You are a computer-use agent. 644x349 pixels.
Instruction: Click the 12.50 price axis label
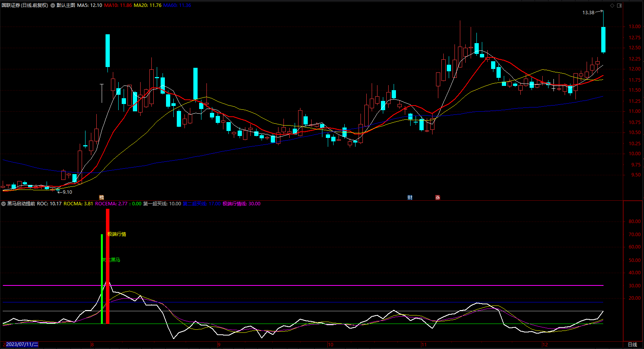point(635,48)
